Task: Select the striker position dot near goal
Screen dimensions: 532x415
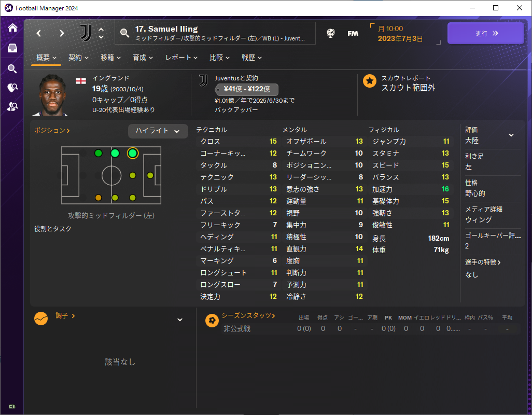Action: pyautogui.click(x=150, y=175)
